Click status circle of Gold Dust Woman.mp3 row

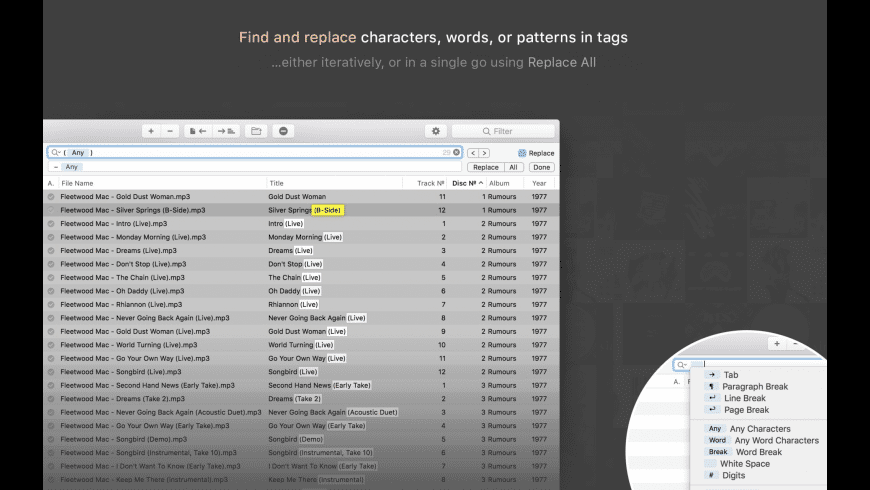[x=51, y=196]
